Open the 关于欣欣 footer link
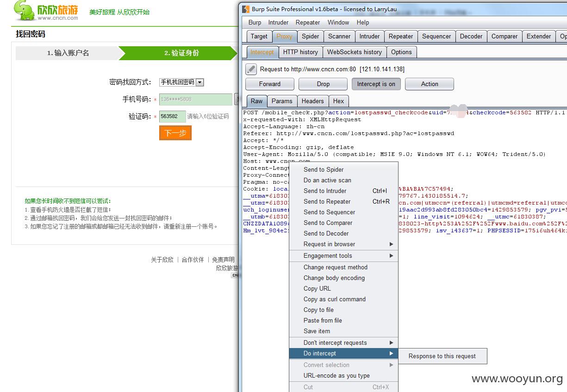This screenshot has height=392, width=567. click(162, 260)
